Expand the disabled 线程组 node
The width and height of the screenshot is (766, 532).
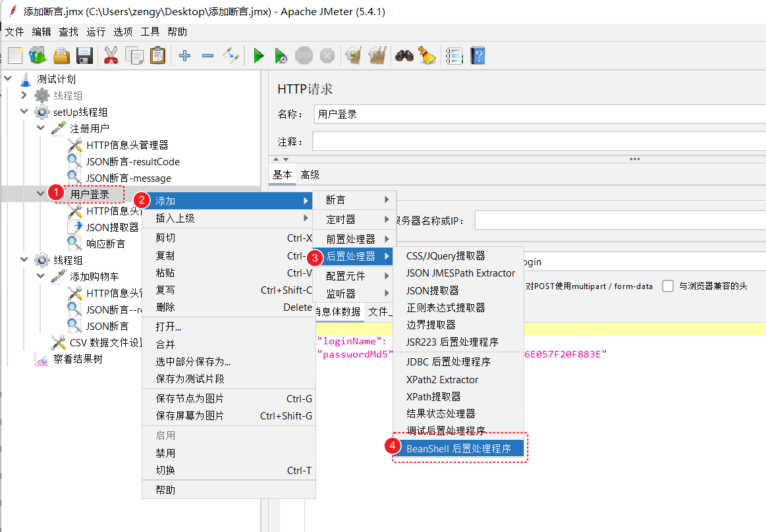(x=24, y=95)
